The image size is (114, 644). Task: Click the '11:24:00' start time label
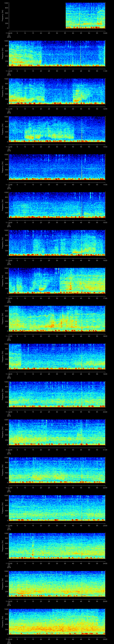pyautogui.click(x=9, y=601)
